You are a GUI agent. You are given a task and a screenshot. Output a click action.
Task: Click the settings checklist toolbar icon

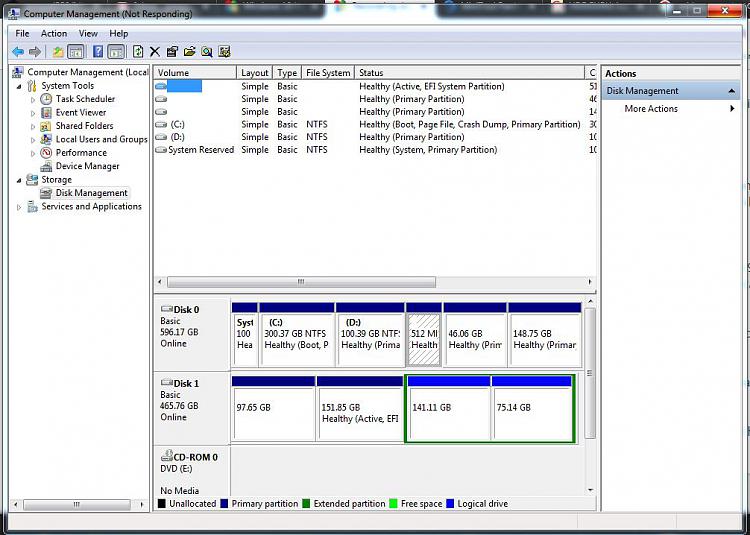224,52
